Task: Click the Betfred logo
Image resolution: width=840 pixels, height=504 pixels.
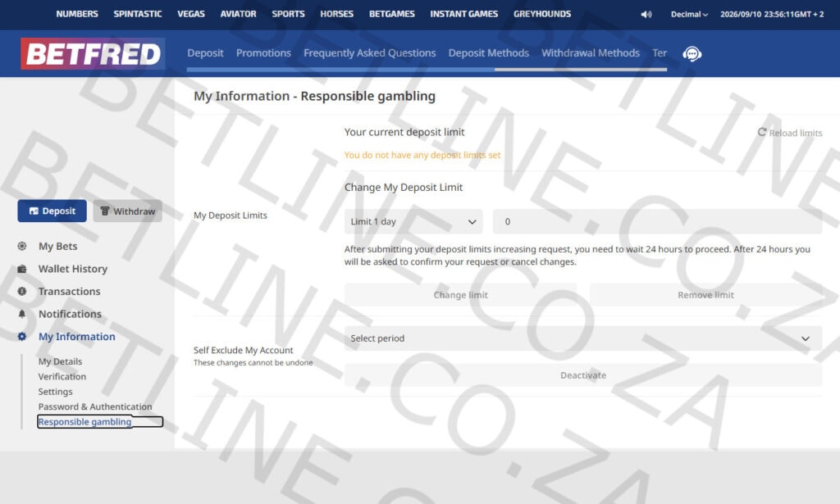Action: pyautogui.click(x=93, y=53)
